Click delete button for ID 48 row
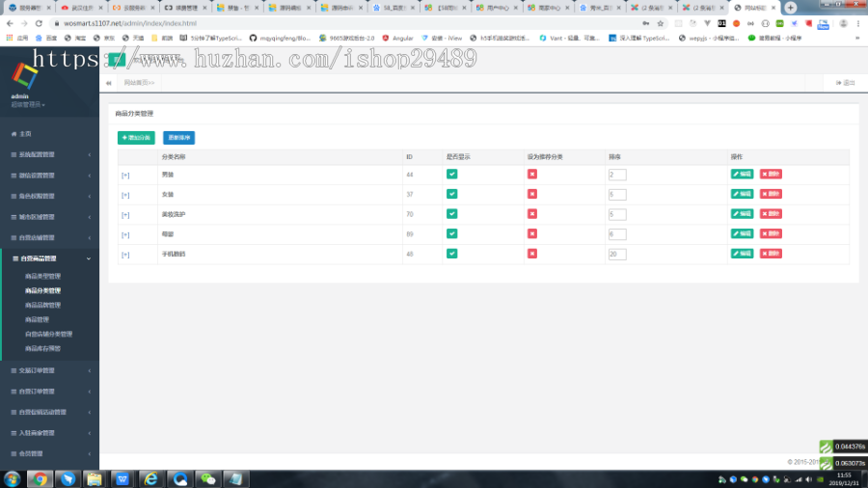 (771, 254)
